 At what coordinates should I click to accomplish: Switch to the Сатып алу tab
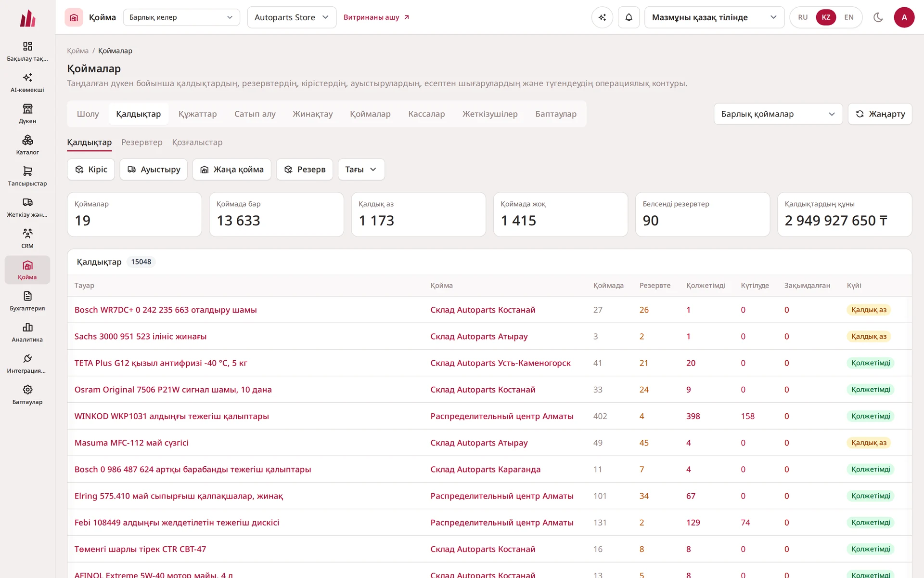click(x=255, y=114)
